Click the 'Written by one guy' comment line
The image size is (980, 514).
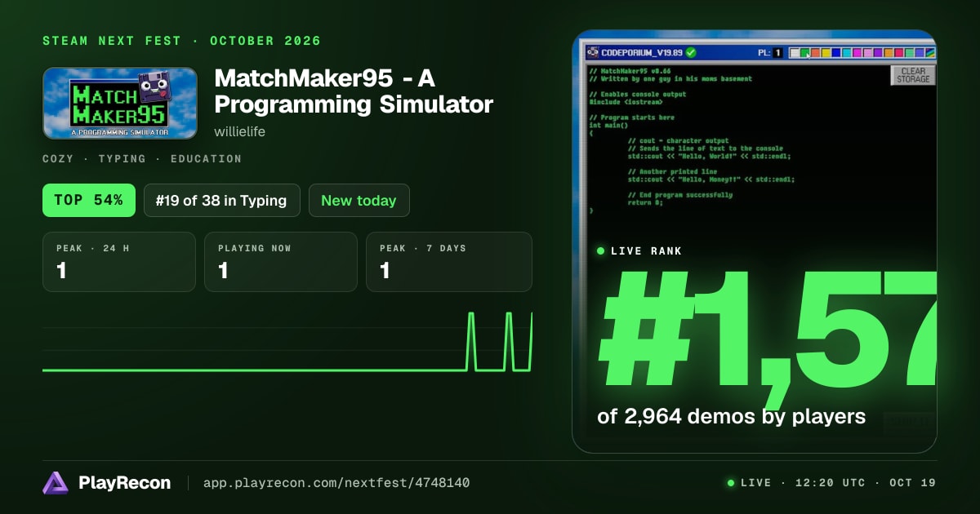point(670,79)
